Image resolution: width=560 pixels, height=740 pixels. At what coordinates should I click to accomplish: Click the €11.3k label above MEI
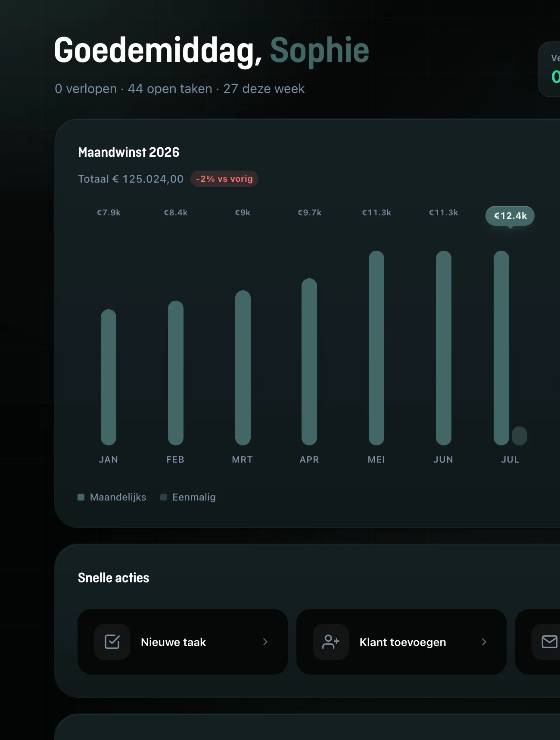click(x=376, y=212)
